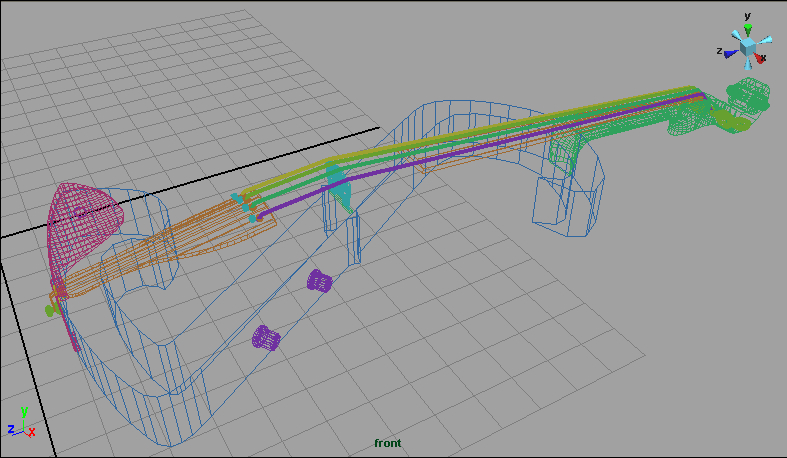Click the green Y cone on view compass
787x458 pixels.
(748, 29)
